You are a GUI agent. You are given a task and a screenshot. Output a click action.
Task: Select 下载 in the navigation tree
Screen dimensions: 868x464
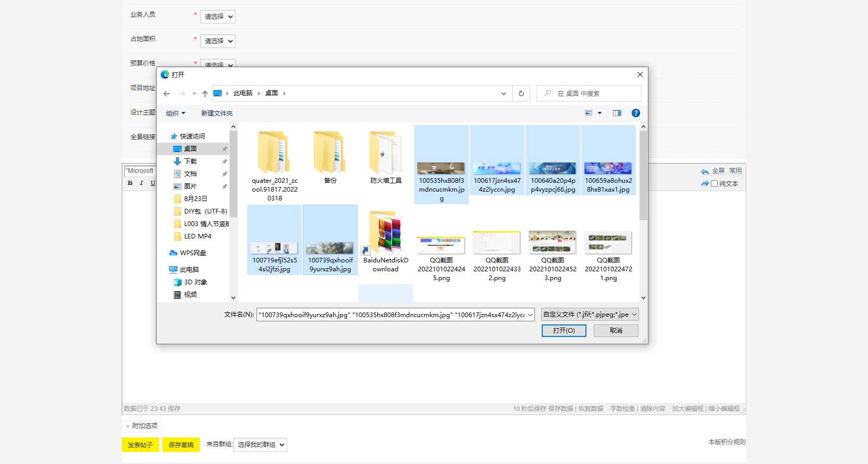pyautogui.click(x=190, y=161)
